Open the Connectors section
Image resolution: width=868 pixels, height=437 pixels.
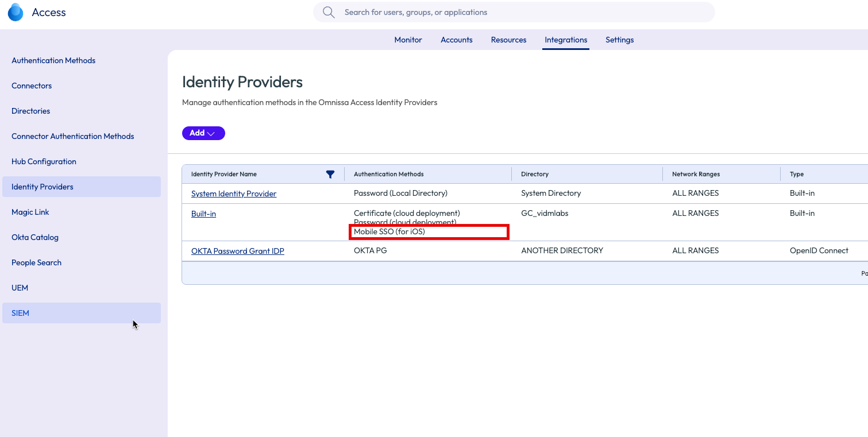32,86
